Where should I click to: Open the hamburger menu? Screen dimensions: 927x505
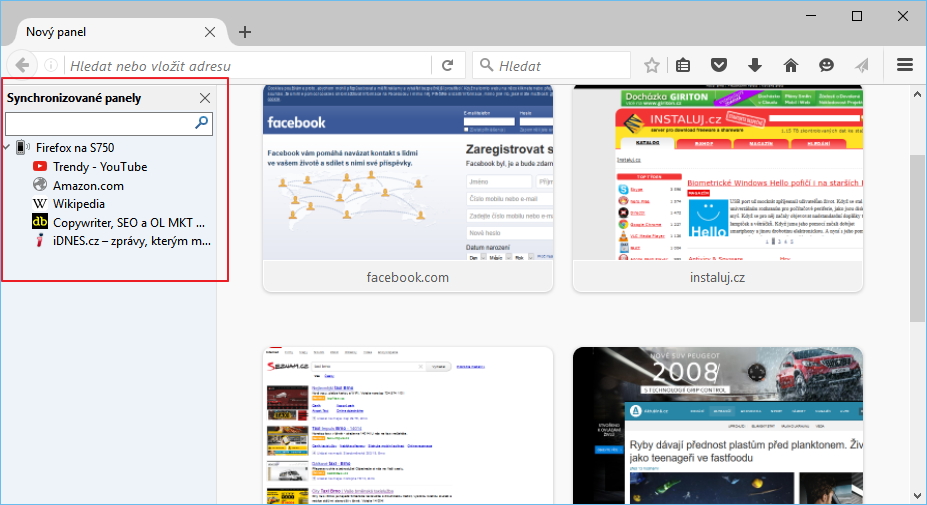pos(905,64)
